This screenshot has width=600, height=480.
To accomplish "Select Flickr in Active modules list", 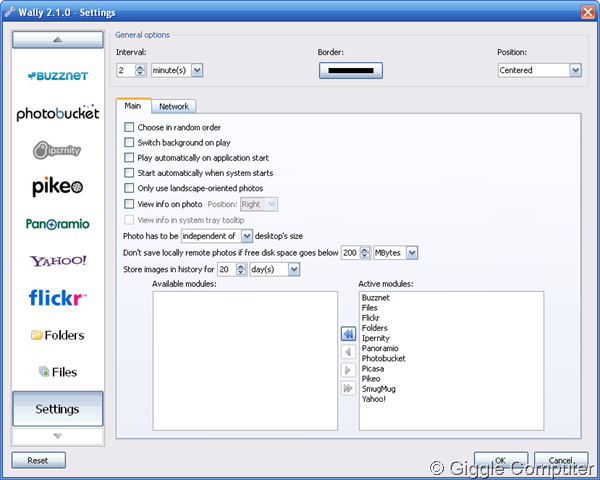I will click(x=370, y=318).
